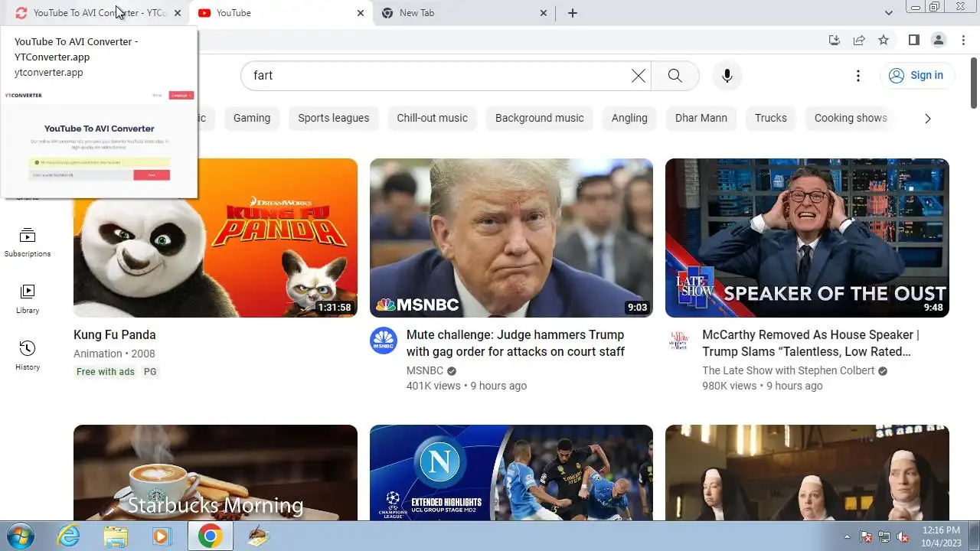Viewport: 980px width, 551px height.
Task: Open Windows Start menu
Action: (x=21, y=536)
